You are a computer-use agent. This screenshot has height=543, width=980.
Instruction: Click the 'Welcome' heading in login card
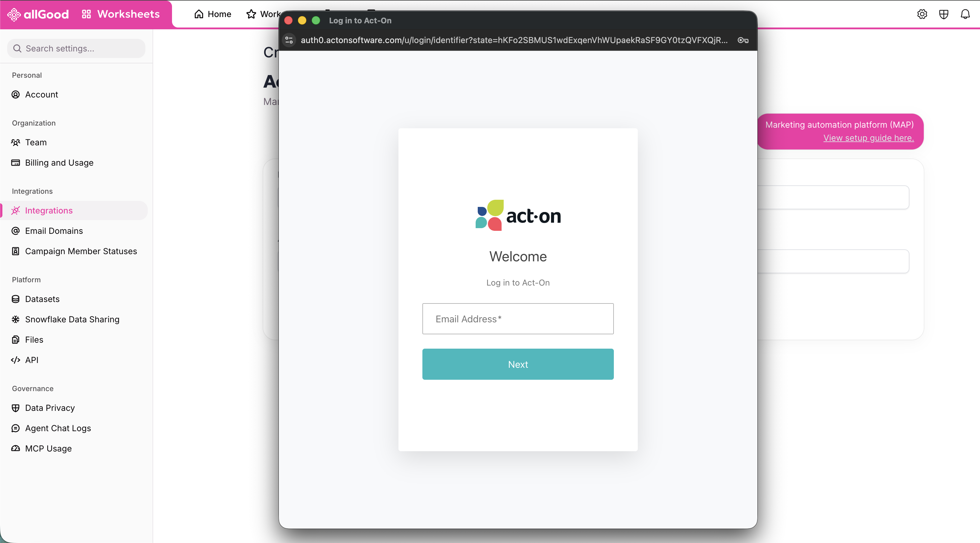tap(518, 257)
